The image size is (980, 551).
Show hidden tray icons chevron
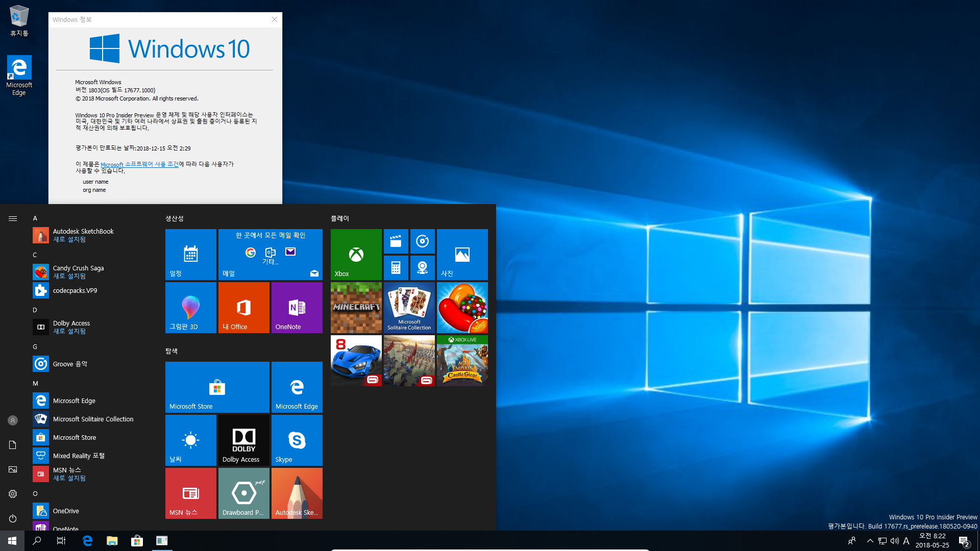870,541
